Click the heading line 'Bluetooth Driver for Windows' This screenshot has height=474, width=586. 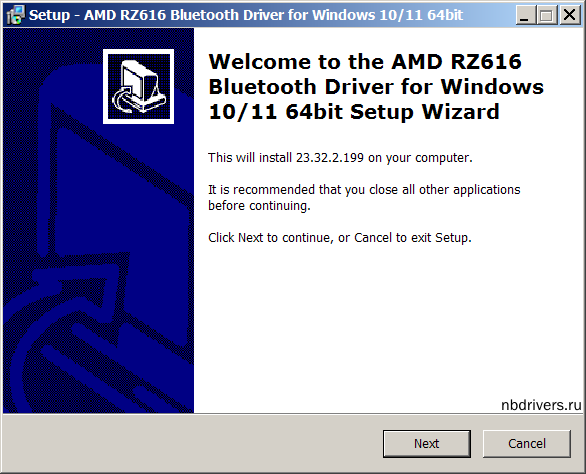[376, 87]
